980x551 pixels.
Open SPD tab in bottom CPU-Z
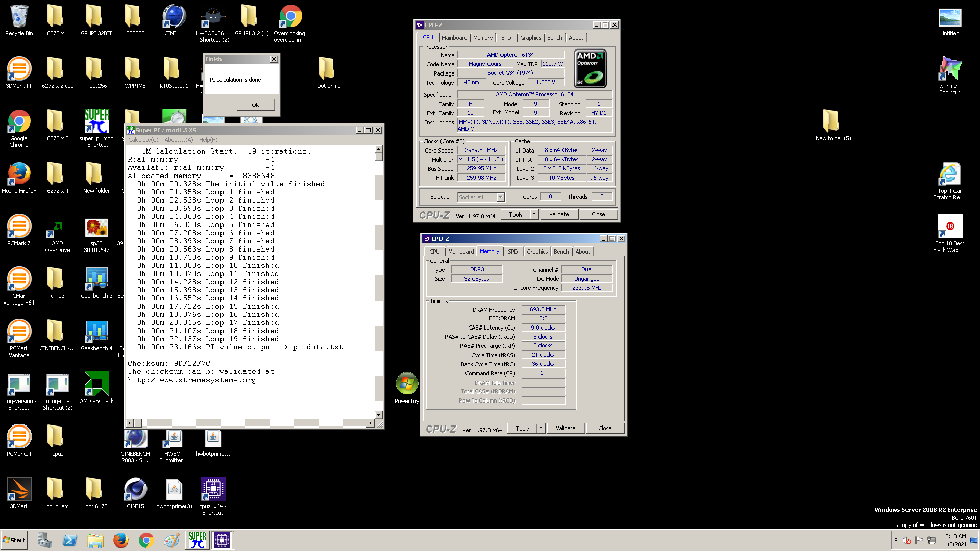[x=512, y=252]
